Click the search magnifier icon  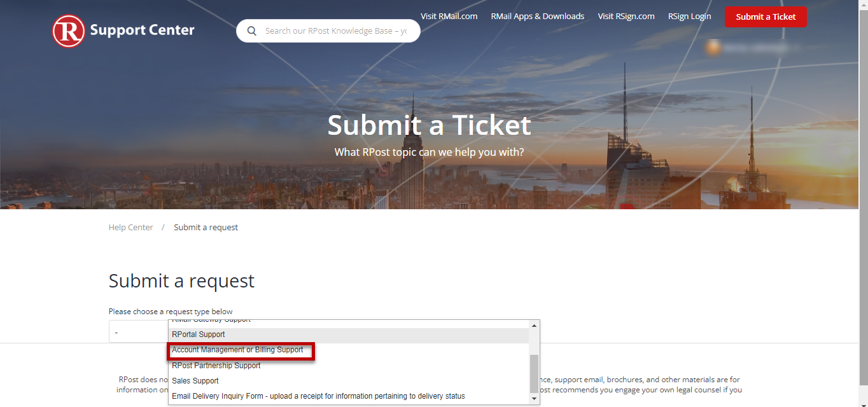pyautogui.click(x=252, y=31)
